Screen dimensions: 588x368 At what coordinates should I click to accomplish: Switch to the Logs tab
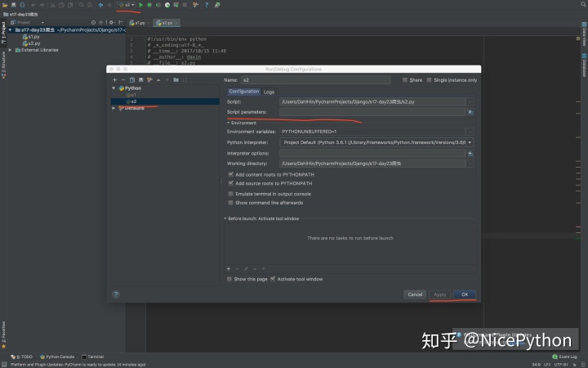point(269,92)
